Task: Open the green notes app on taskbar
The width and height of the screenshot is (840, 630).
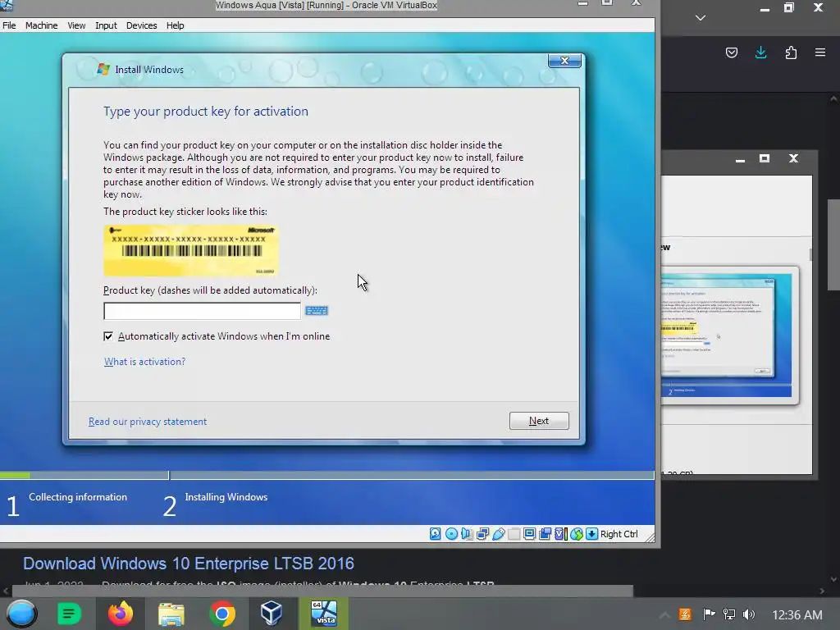Action: (69, 614)
